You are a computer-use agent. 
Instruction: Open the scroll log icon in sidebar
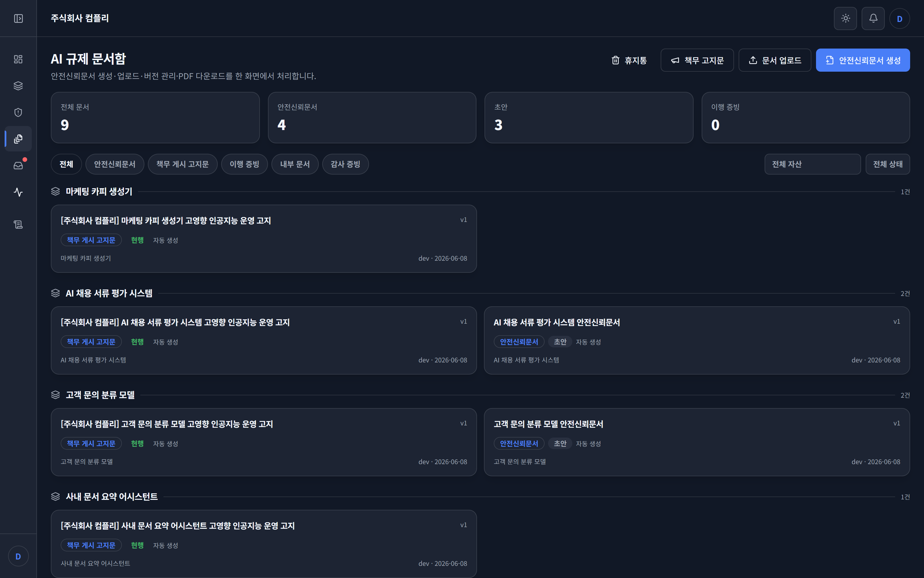(x=18, y=224)
